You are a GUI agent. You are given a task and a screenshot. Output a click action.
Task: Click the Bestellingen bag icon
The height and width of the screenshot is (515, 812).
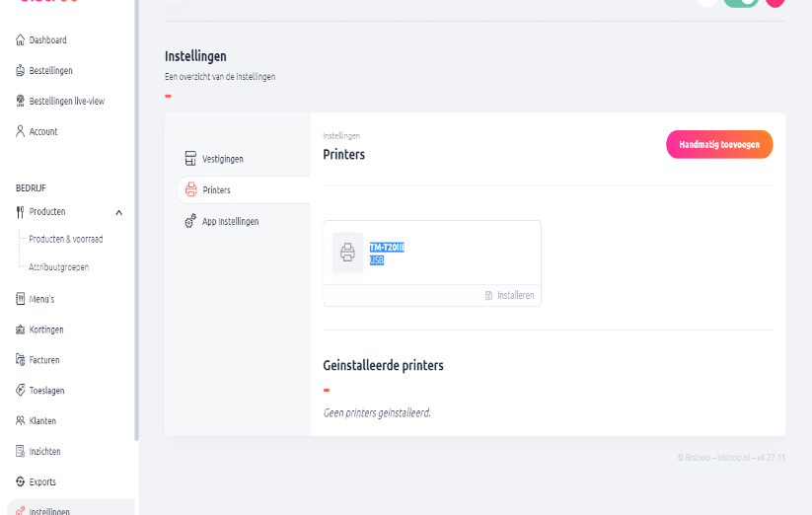[20, 71]
